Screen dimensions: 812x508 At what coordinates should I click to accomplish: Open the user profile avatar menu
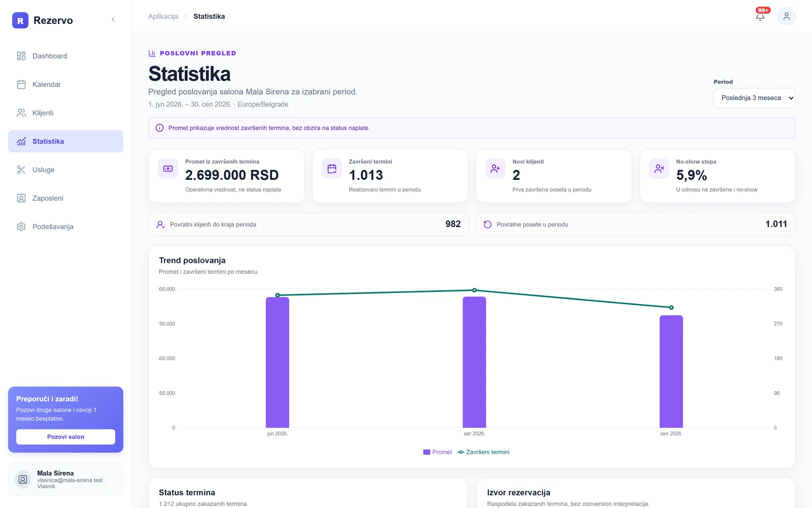(x=786, y=16)
